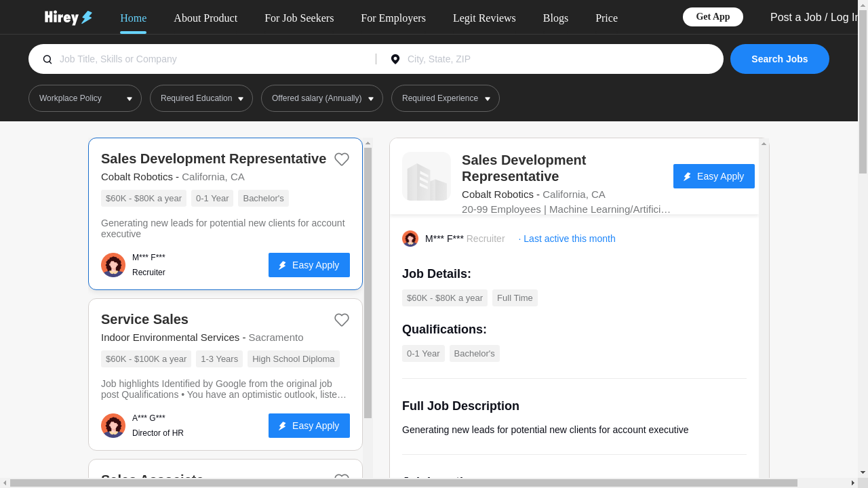Click Search Jobs button
Viewport: 868px width, 488px height.
point(780,59)
